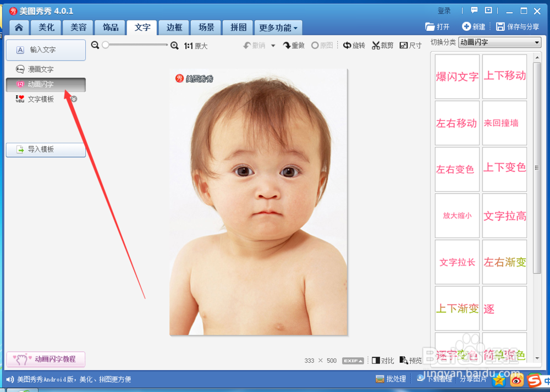Click the 尺寸 (resize) icon
The width and height of the screenshot is (550, 392).
410,45
